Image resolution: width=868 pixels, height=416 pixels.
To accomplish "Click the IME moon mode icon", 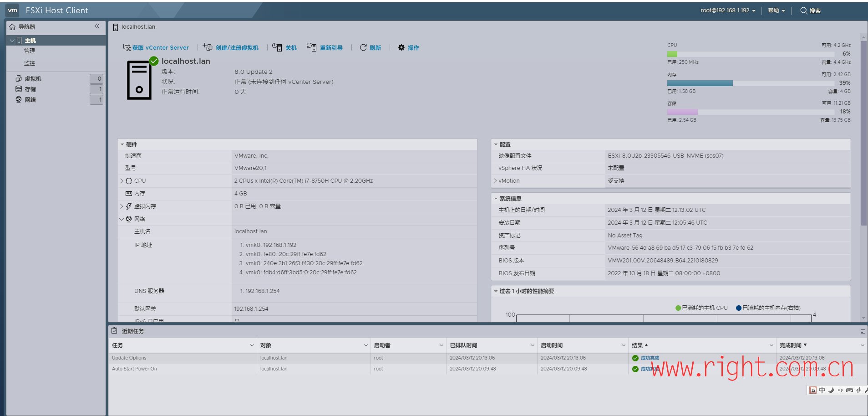I will click(831, 390).
